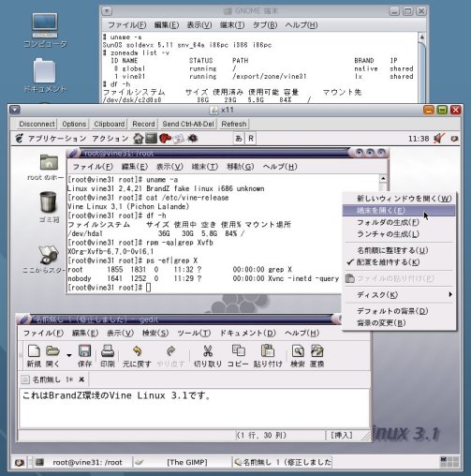The width and height of the screenshot is (471, 476).
Task: Open the Go (移動) menu in vine31 terminal
Action: tap(241, 167)
